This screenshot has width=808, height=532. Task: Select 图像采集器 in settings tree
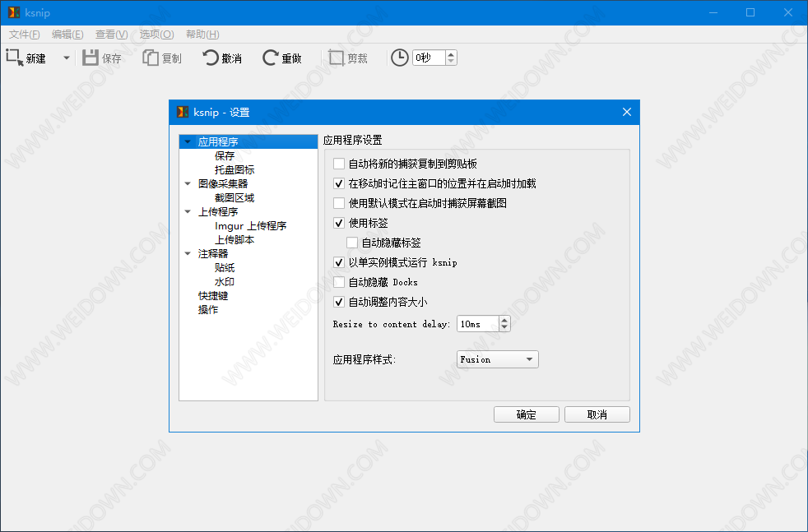(x=223, y=183)
